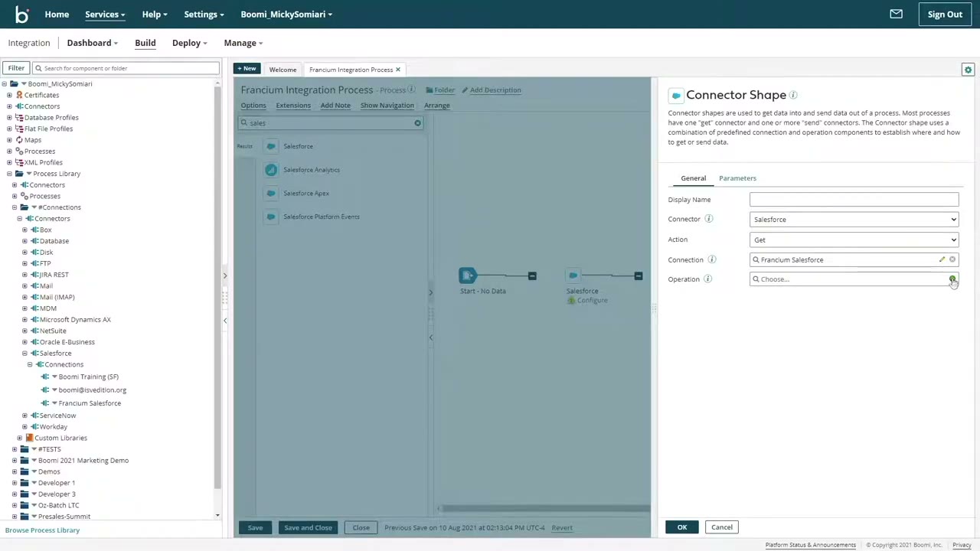
Task: Open the mail envelope notifications icon
Action: 896,14
